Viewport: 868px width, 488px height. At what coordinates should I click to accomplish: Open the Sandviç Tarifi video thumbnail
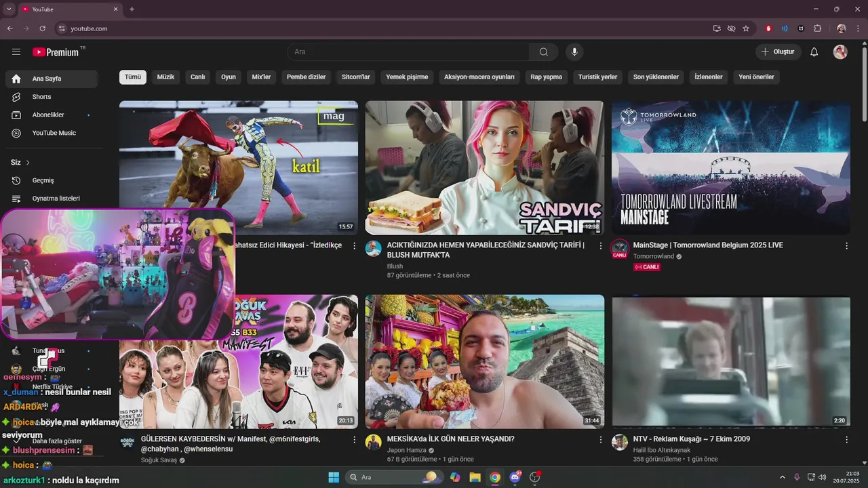point(484,167)
